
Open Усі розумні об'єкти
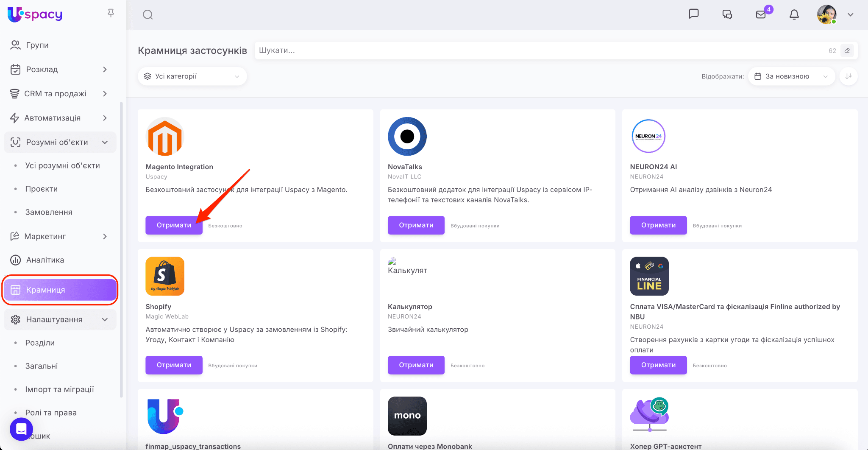tap(62, 165)
